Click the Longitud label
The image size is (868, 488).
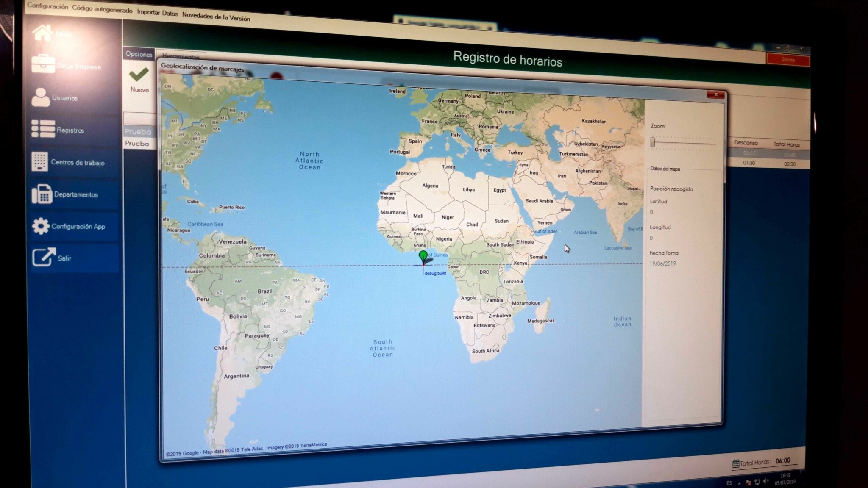click(660, 227)
